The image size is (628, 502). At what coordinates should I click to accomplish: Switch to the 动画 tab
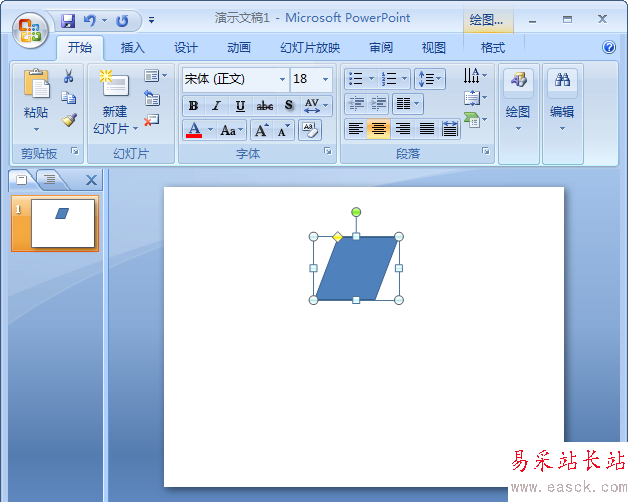point(239,48)
